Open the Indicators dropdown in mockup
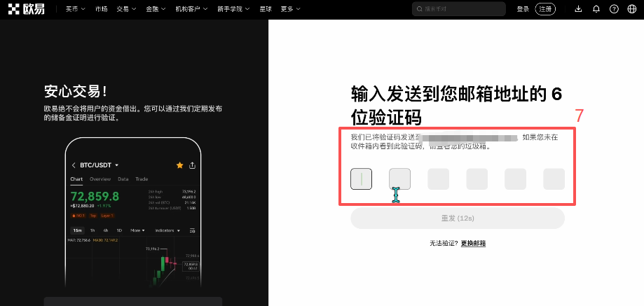This screenshot has width=644, height=306. [x=167, y=230]
